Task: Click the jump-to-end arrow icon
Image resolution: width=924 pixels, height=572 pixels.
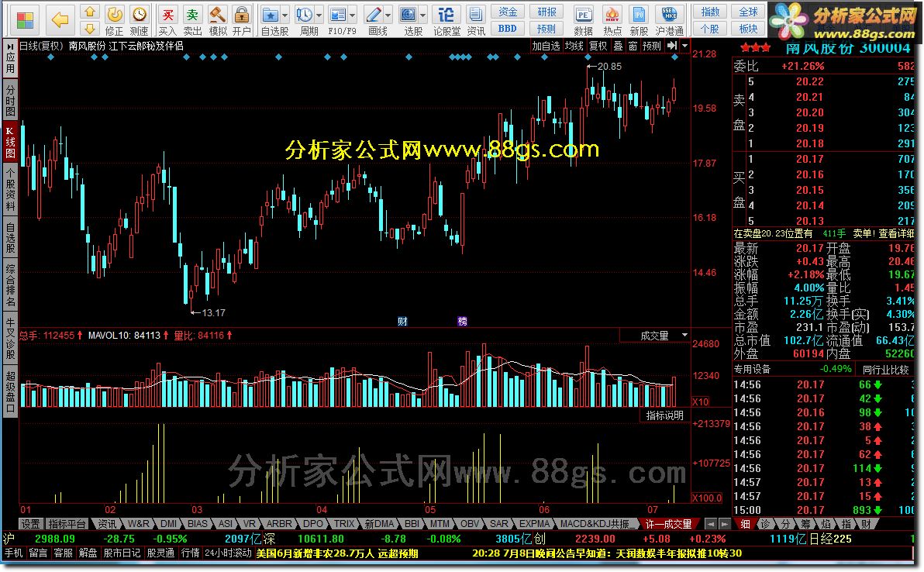Action: point(672,46)
